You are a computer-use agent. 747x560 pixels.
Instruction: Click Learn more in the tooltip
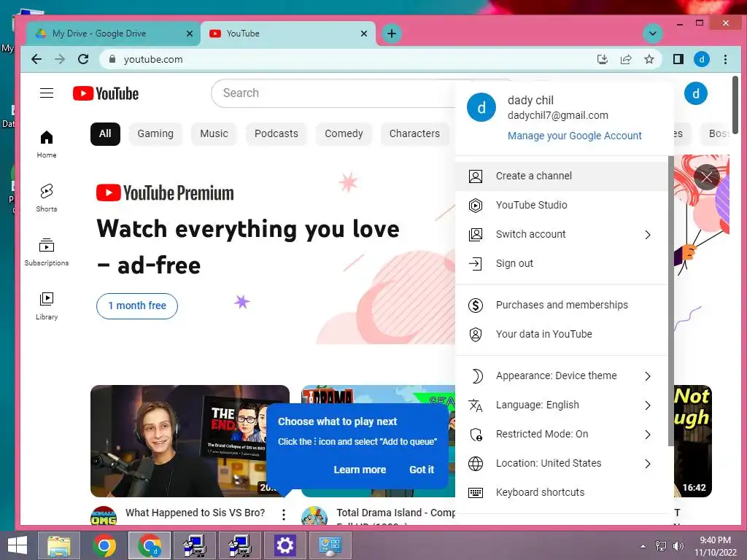coord(360,470)
